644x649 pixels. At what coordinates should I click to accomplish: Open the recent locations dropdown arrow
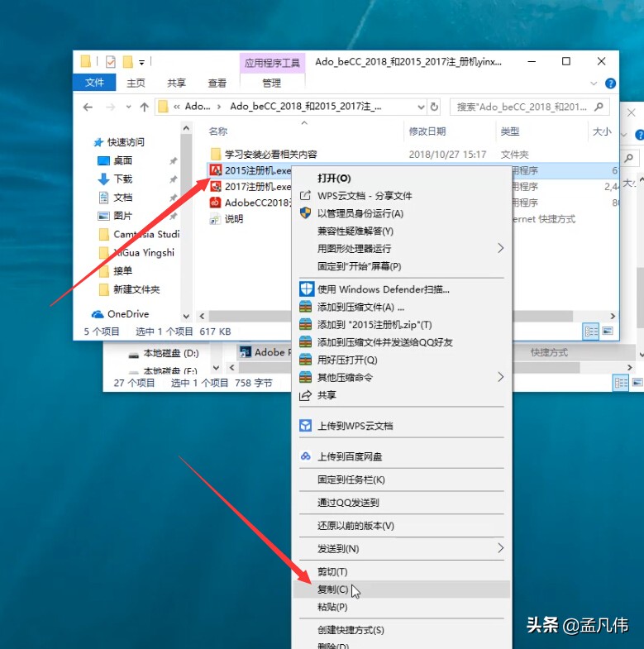tap(129, 107)
